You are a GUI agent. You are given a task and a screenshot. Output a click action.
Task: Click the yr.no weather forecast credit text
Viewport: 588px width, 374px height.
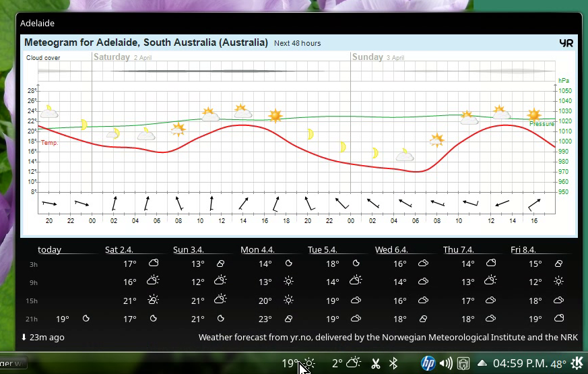[x=388, y=337]
